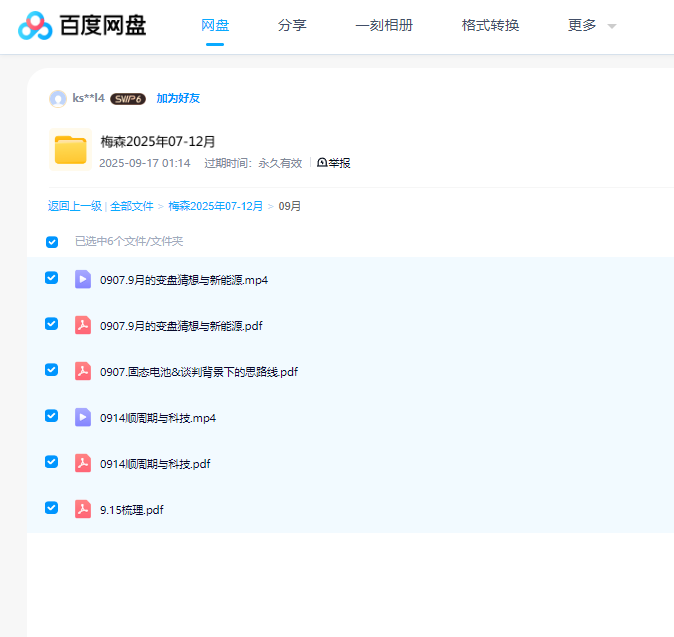Toggle the select-all checkbox
The width and height of the screenshot is (674, 637).
point(52,242)
